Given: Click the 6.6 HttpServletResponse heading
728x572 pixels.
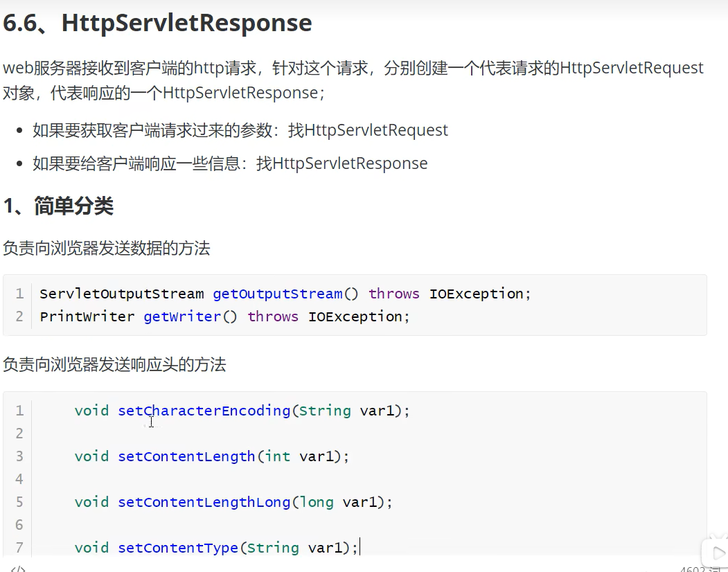Looking at the screenshot, I should [158, 23].
